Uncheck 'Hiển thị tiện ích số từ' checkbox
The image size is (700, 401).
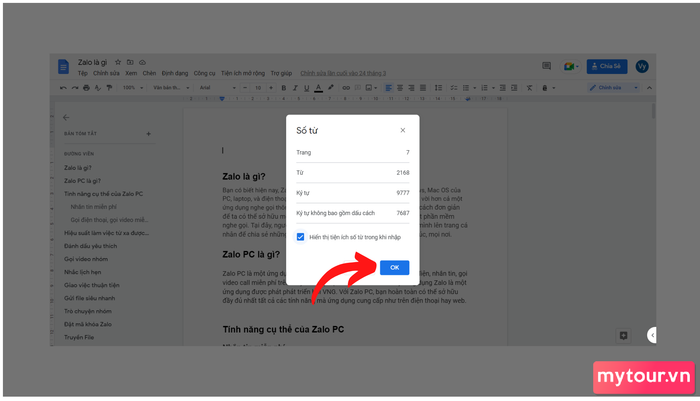point(300,237)
